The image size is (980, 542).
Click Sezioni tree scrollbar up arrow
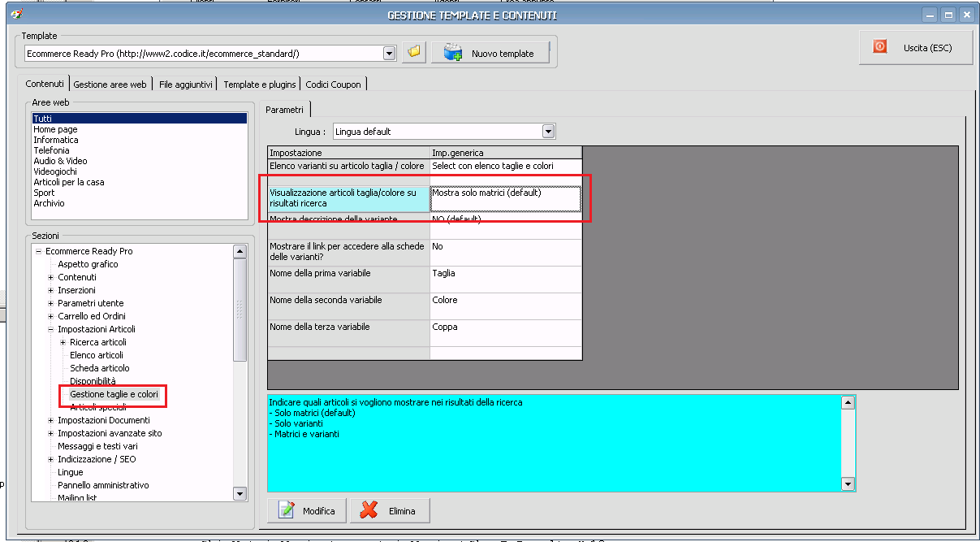click(240, 251)
